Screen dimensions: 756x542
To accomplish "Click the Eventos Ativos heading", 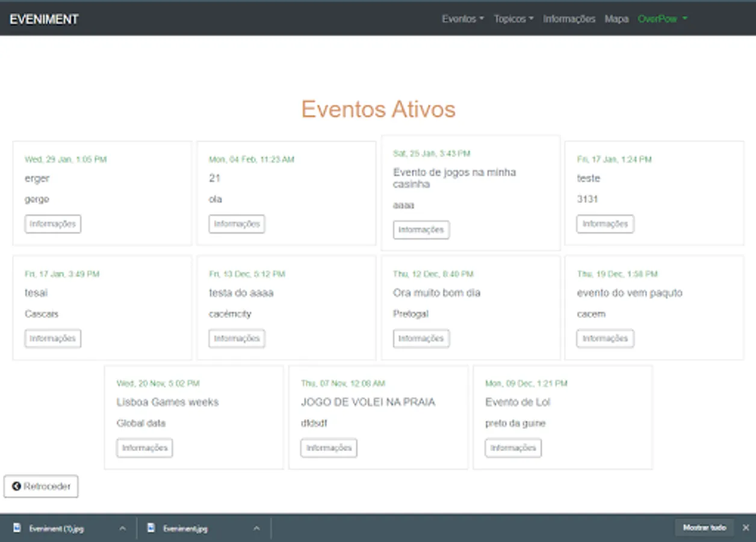I will 378,110.
